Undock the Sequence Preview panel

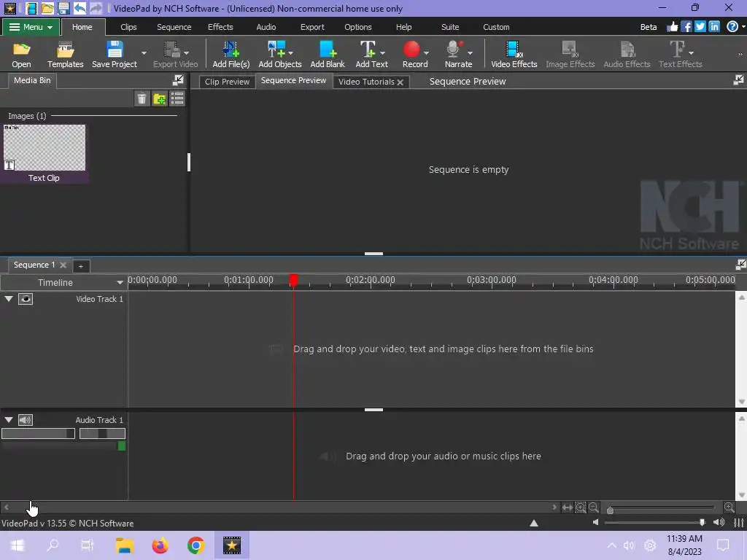point(738,80)
